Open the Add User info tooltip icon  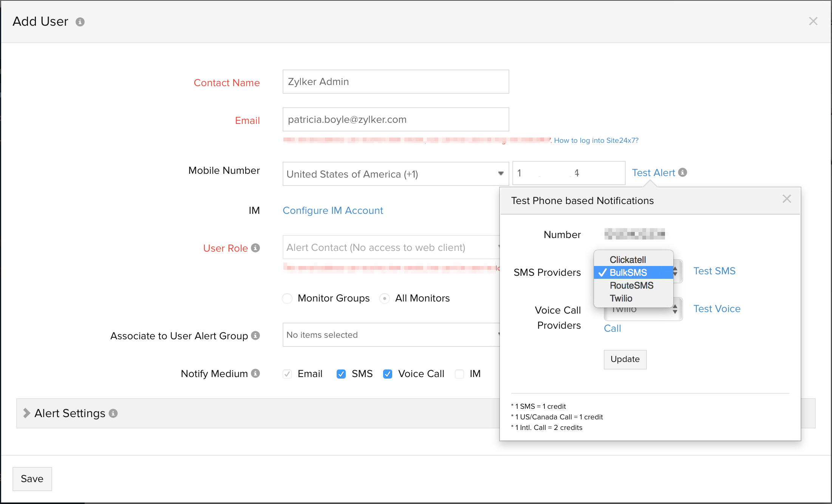[80, 22]
